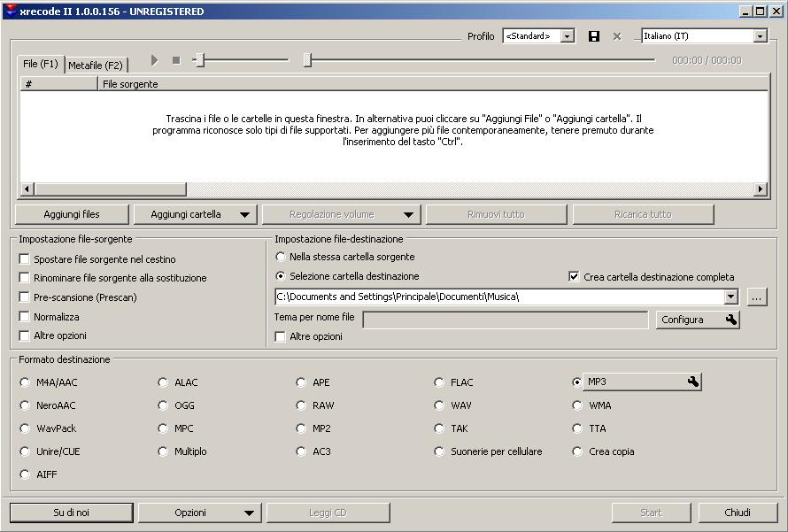Expand the Italiano language dropdown
The height and width of the screenshot is (532, 788).
tap(760, 36)
